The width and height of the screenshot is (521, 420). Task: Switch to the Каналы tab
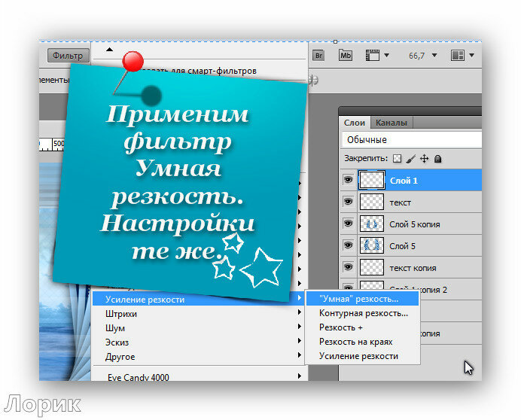point(391,123)
